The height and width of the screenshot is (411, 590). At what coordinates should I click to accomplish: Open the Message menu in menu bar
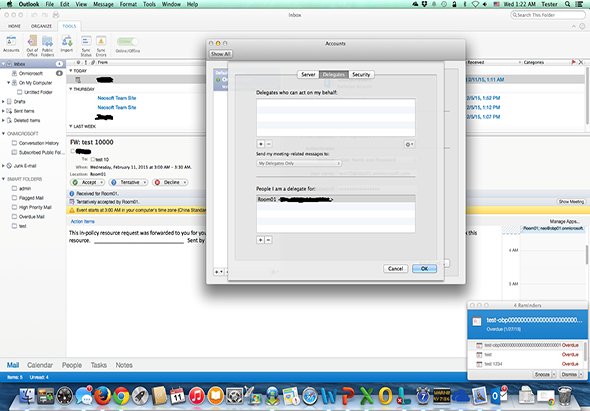(x=103, y=4)
